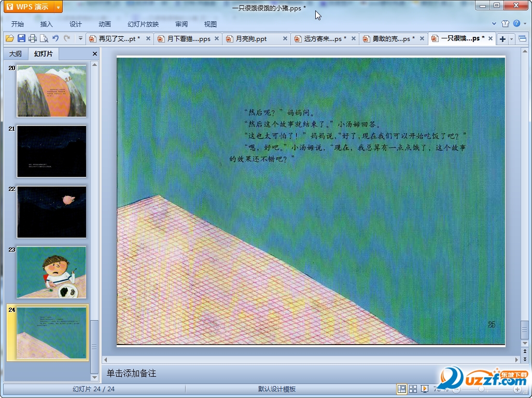Click the 默认设计模板 status bar text
This screenshot has height=398, width=532.
(x=276, y=389)
